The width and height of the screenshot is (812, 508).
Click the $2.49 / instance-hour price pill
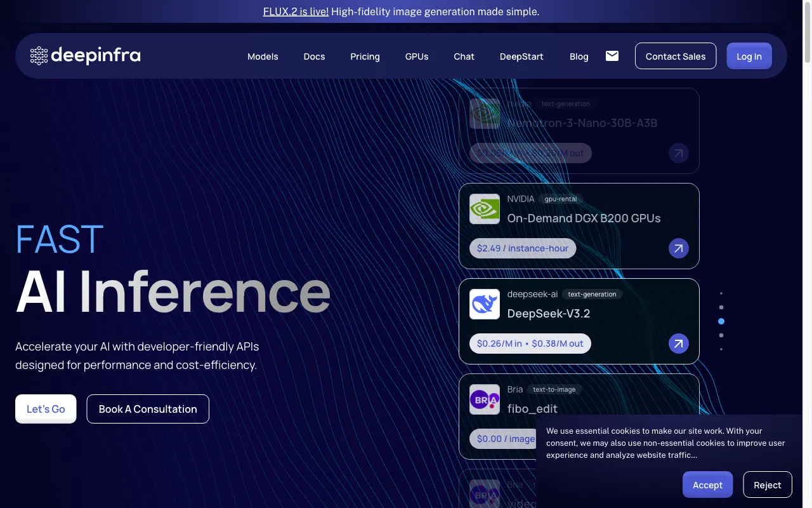click(x=523, y=248)
